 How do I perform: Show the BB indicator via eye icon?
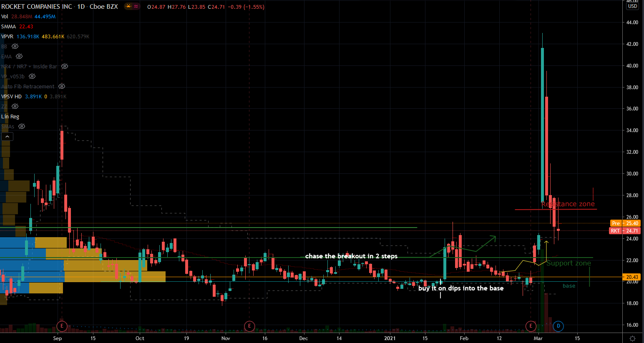coord(15,47)
